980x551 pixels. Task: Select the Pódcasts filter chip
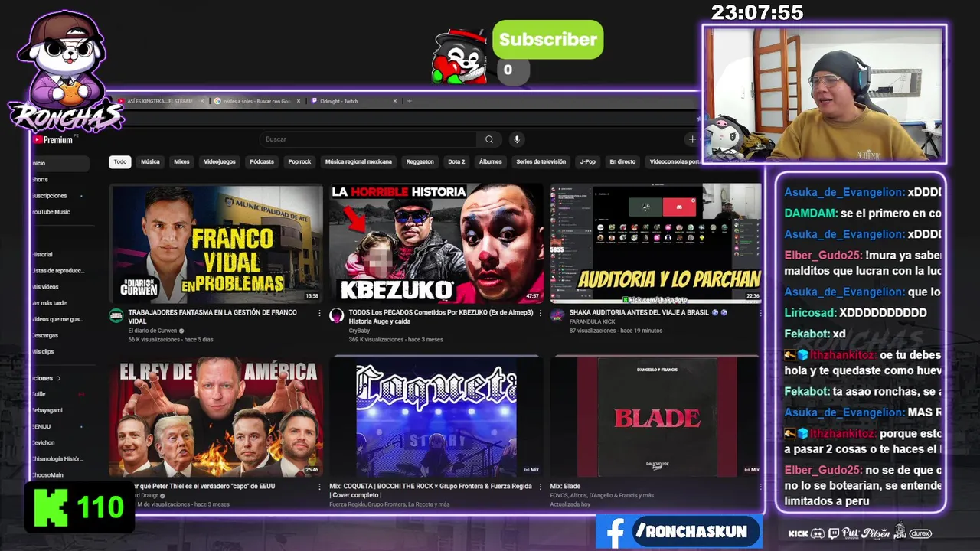[262, 161]
